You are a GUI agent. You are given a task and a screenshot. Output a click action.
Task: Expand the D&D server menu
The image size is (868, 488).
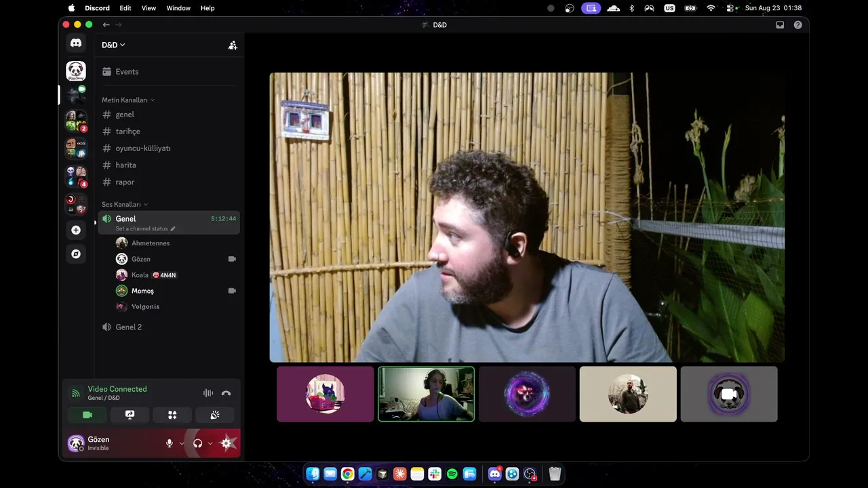pos(113,45)
